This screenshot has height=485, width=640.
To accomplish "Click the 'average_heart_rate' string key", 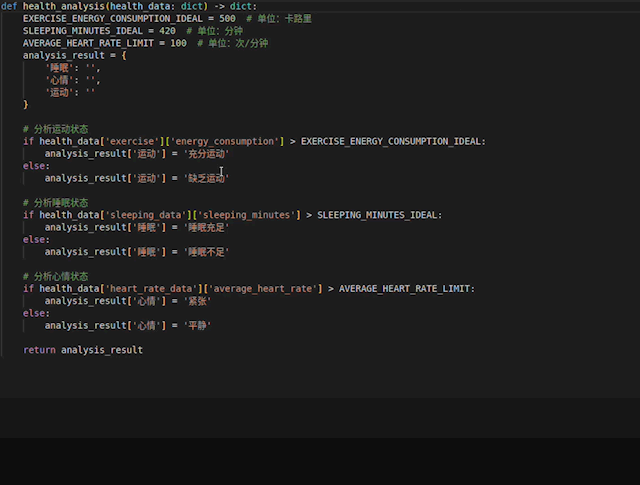I will [265, 289].
